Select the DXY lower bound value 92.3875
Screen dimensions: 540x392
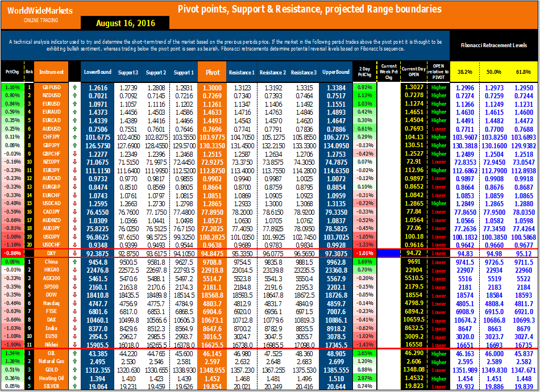[97, 254]
